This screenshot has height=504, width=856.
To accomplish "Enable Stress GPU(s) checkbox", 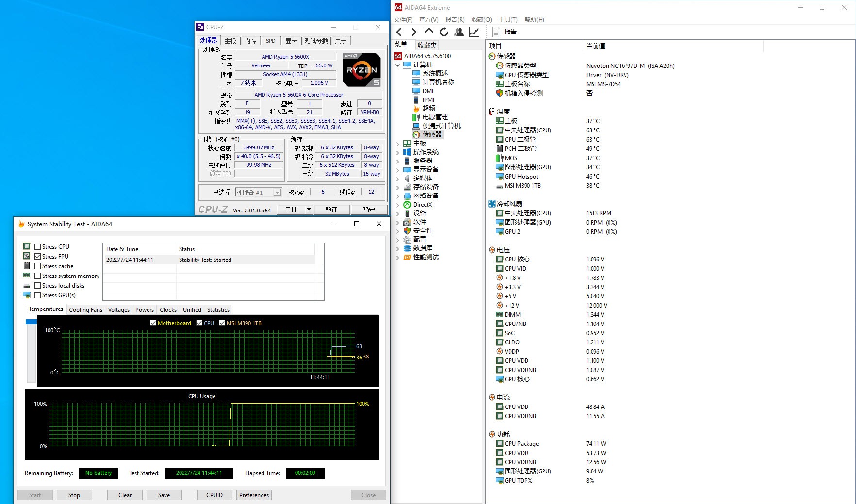I will tap(37, 295).
